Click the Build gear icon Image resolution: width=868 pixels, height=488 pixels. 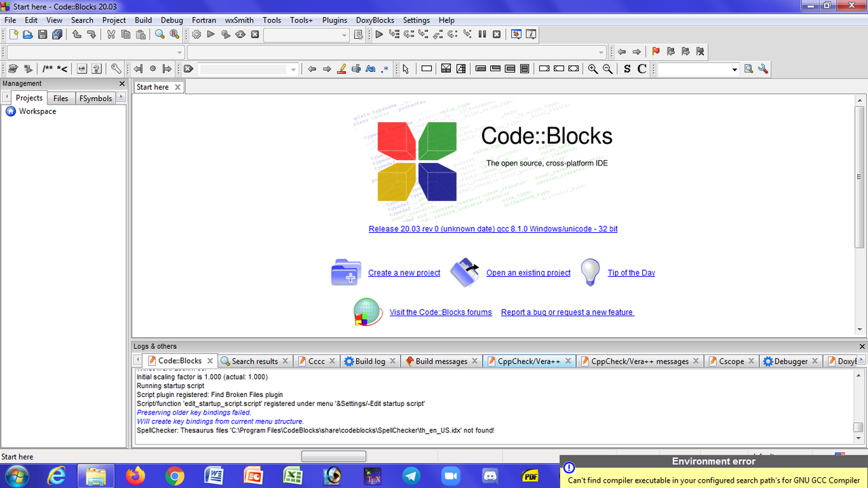(197, 34)
